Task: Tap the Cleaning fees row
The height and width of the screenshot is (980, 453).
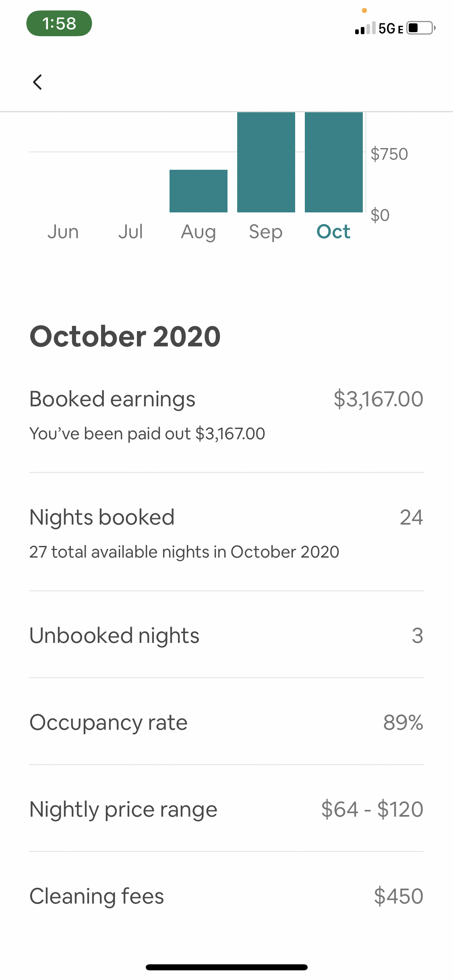Action: [226, 896]
